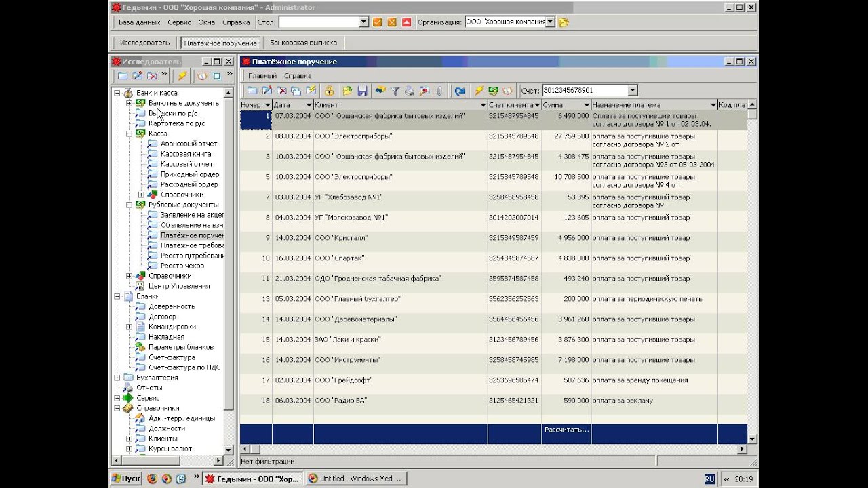
Task: Open the Клиент column header dropdown arrow
Action: [483, 105]
